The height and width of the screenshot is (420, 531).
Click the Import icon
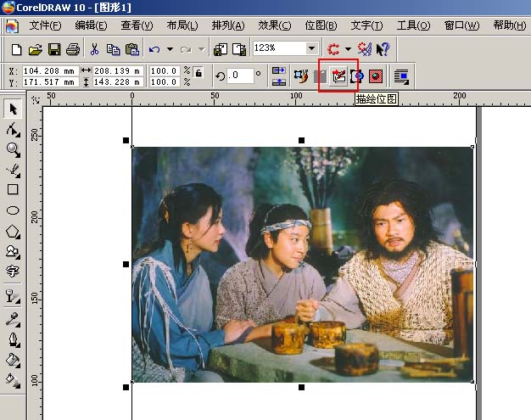pyautogui.click(x=221, y=49)
